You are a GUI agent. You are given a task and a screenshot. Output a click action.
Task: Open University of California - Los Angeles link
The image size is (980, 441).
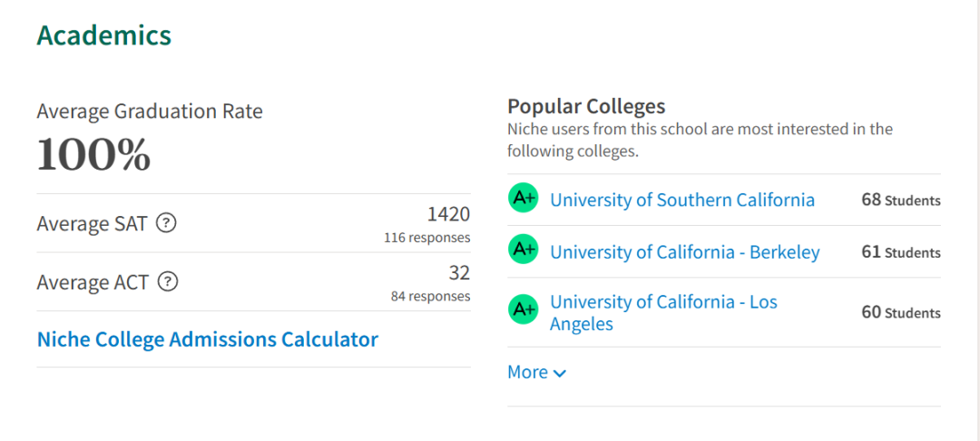(663, 313)
